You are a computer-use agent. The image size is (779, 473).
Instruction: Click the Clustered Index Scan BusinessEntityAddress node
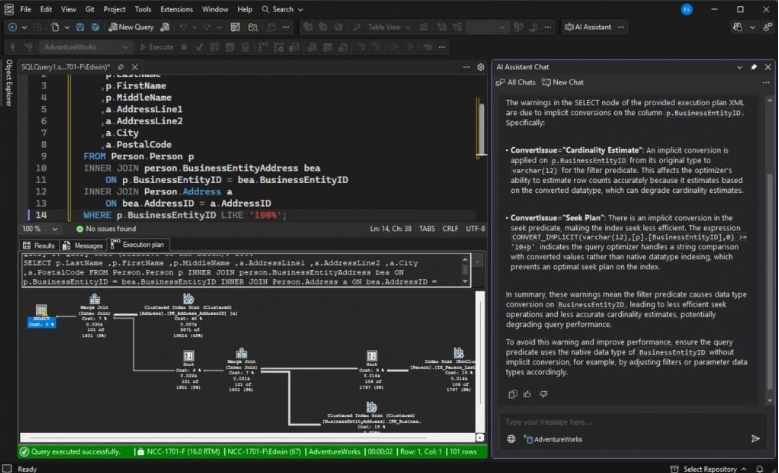click(371, 417)
